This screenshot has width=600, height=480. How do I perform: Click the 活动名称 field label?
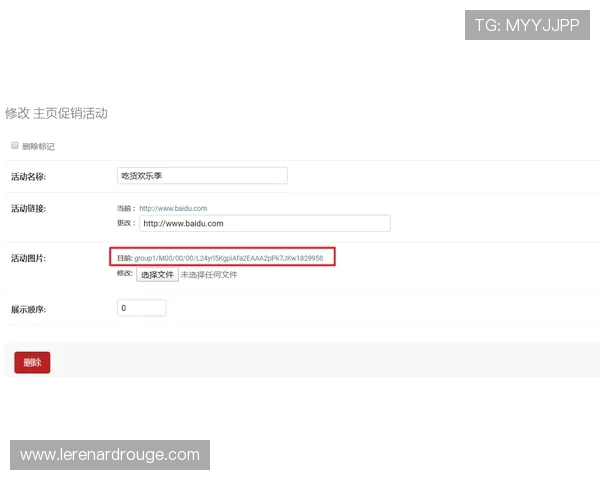point(29,177)
